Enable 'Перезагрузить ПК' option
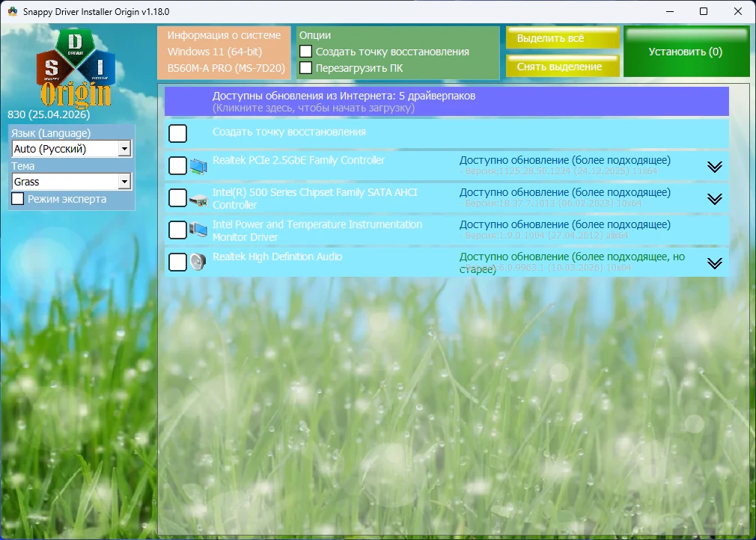The width and height of the screenshot is (756, 540). click(305, 67)
